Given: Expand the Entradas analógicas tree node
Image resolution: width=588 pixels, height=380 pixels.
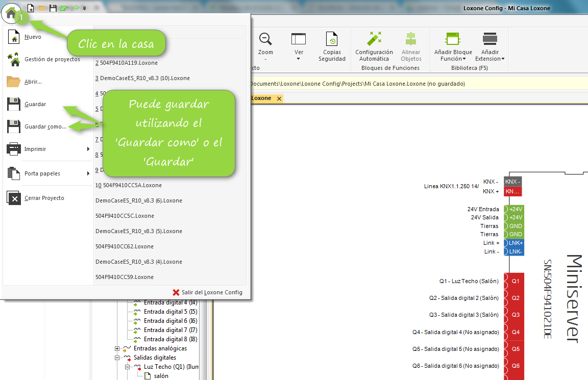Looking at the screenshot, I should [x=117, y=349].
